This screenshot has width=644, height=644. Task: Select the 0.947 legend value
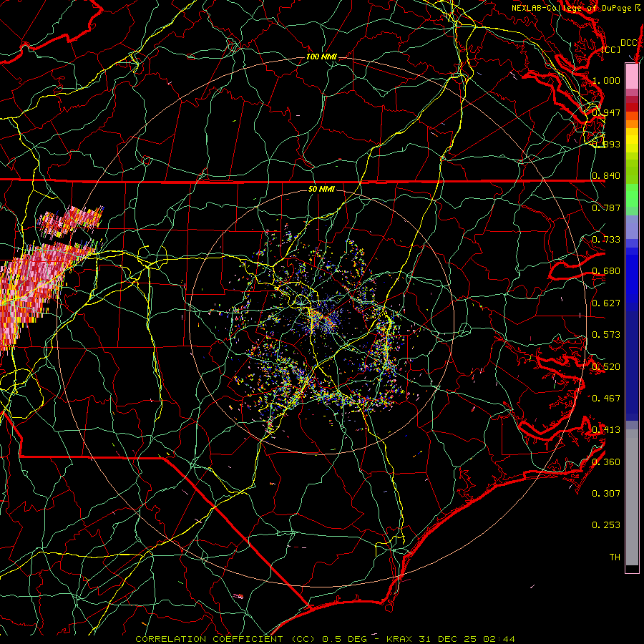tap(606, 112)
